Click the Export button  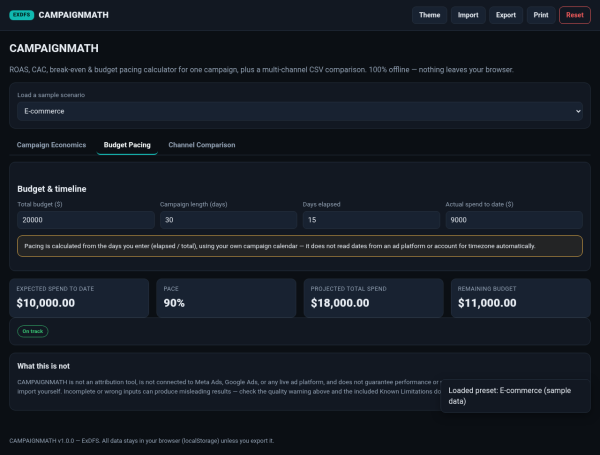(506, 15)
